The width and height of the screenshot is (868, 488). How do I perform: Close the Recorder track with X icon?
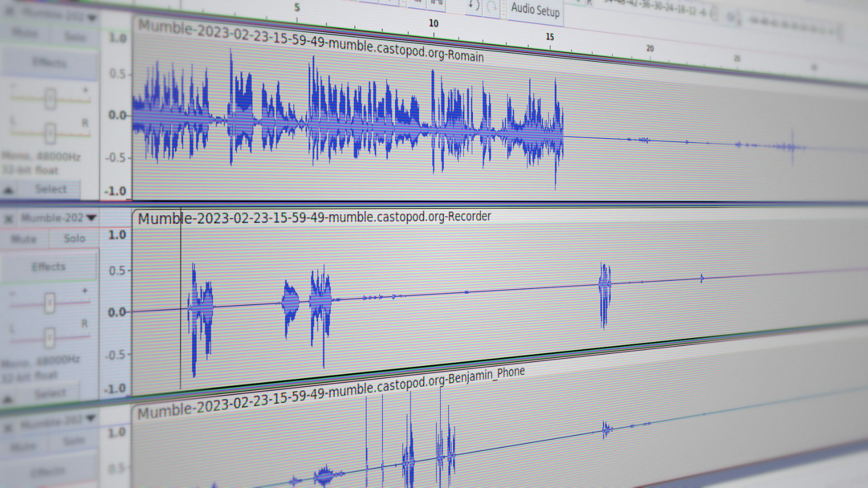[x=9, y=219]
